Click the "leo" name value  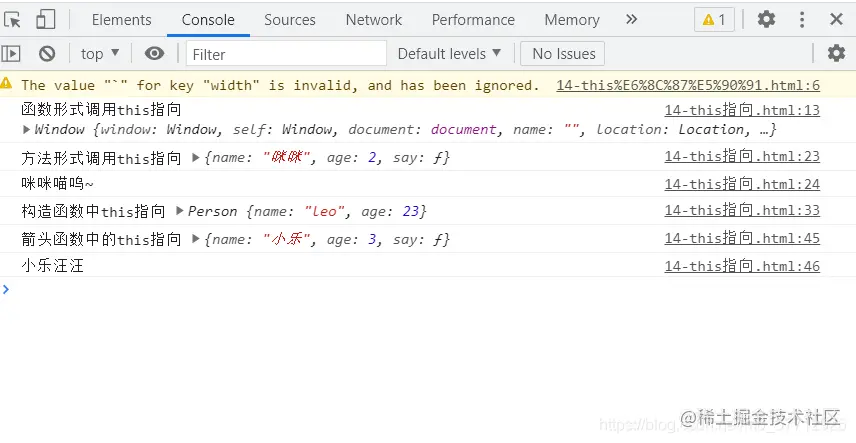[x=325, y=211]
